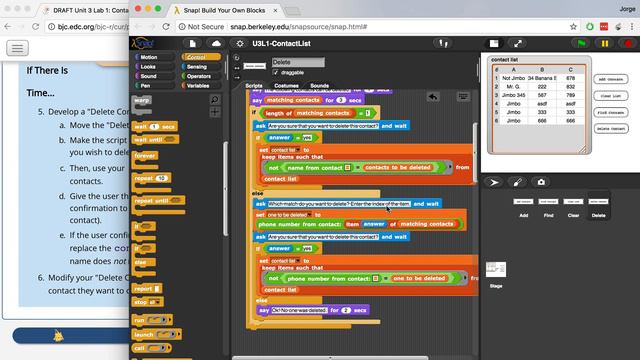Open the Sensing block category
The image size is (640, 360).
tap(201, 67)
